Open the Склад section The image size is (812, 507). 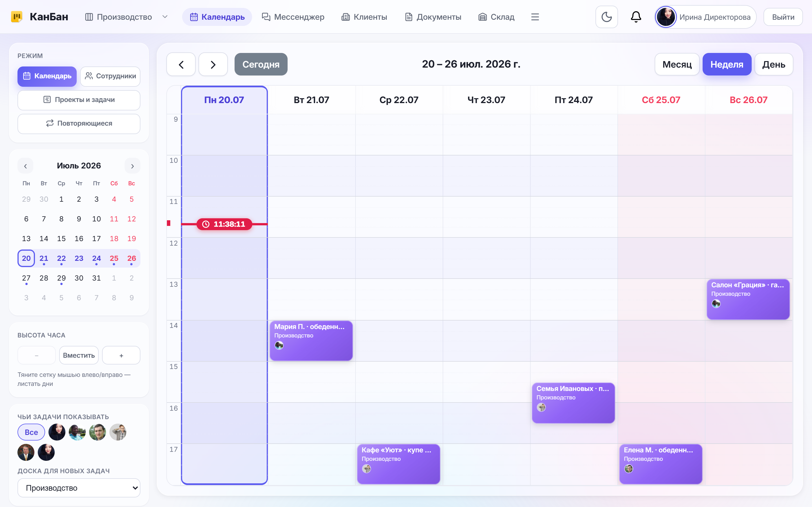(x=496, y=17)
